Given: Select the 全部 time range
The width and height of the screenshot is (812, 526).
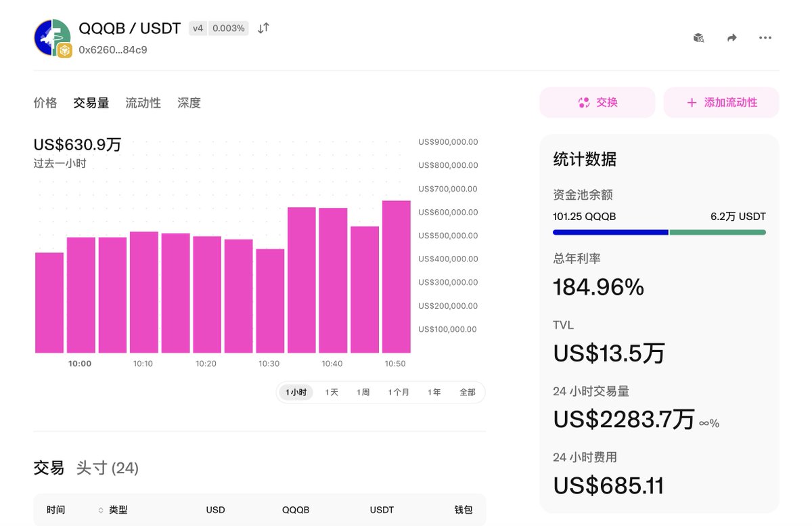Looking at the screenshot, I should [x=468, y=392].
